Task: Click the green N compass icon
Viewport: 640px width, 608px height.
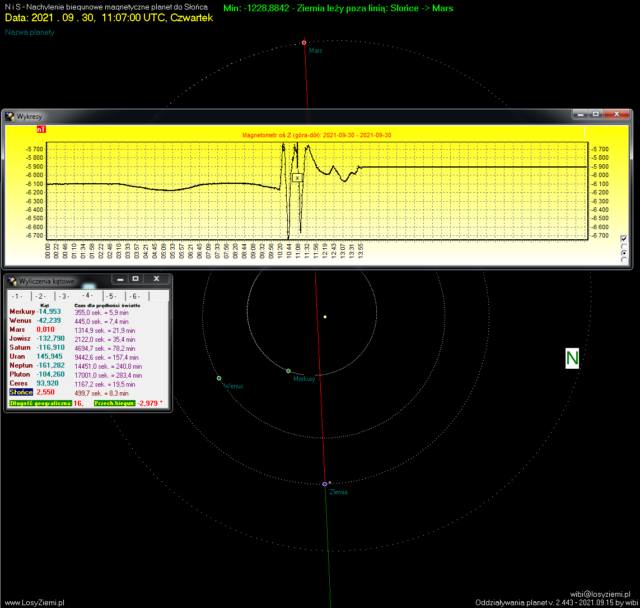Action: click(x=572, y=359)
